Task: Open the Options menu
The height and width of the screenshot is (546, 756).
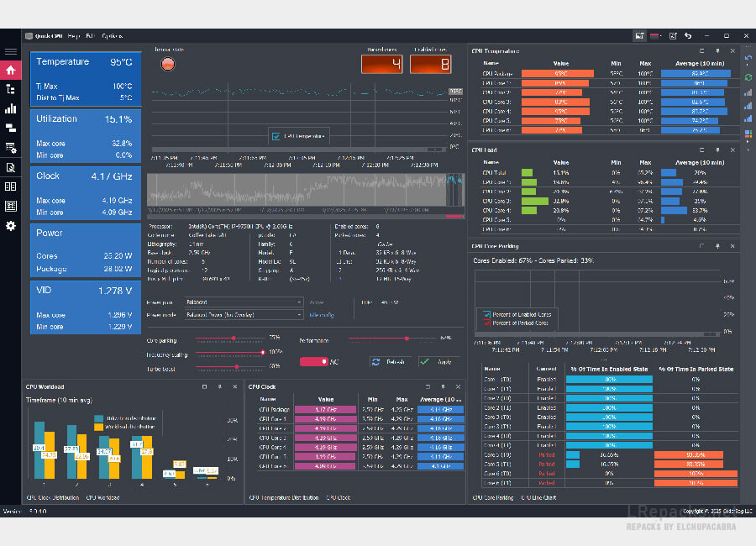Action: tap(112, 36)
